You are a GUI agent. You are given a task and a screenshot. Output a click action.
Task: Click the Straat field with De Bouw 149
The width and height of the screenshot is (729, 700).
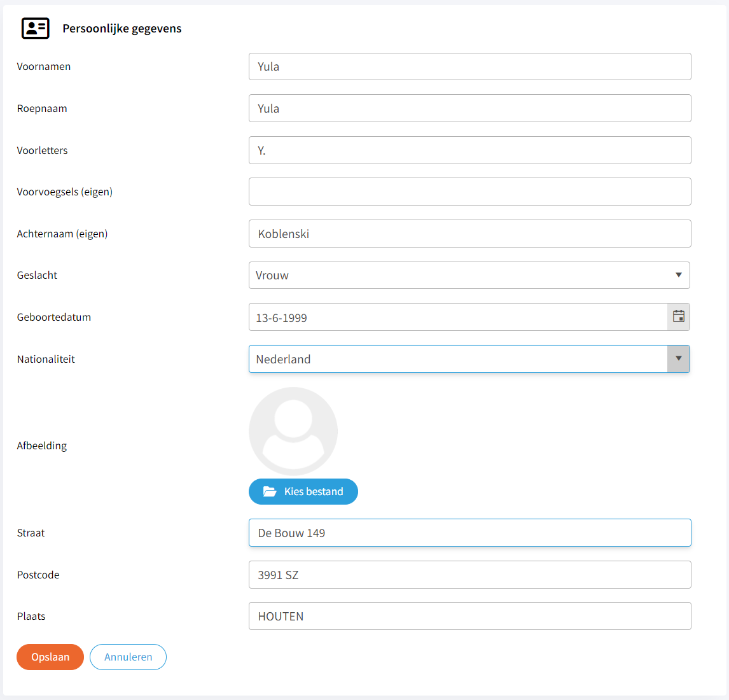click(x=469, y=533)
